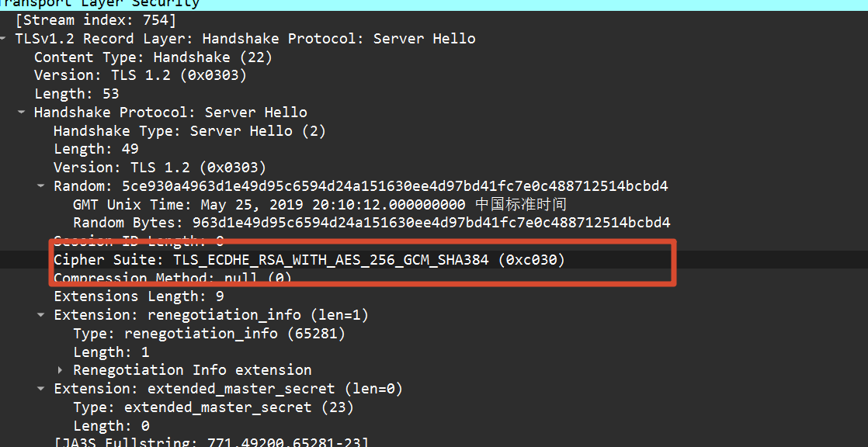Select the Random Bytes row
Viewport: 868px width, 447px height.
371,223
